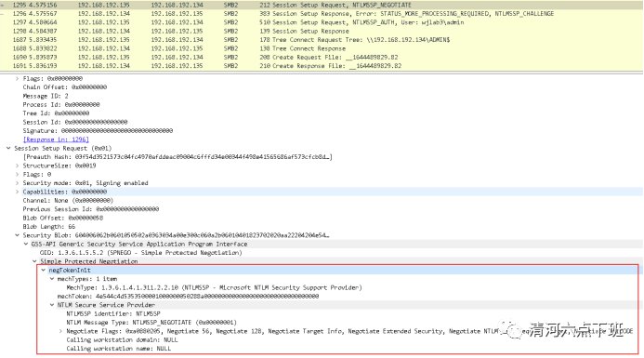
Task: Expand the Flags: 0 field
Action: click(17, 174)
